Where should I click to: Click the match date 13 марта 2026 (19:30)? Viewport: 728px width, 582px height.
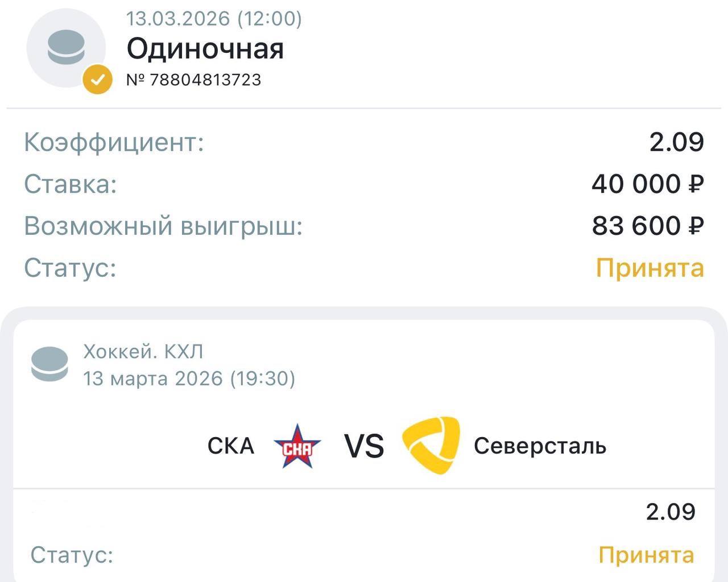[x=189, y=379]
